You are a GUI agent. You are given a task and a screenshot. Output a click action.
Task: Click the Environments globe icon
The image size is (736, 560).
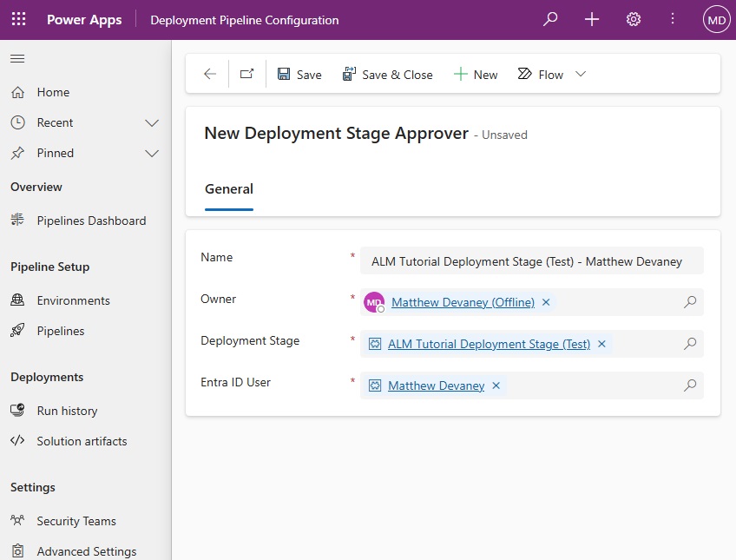pos(18,300)
